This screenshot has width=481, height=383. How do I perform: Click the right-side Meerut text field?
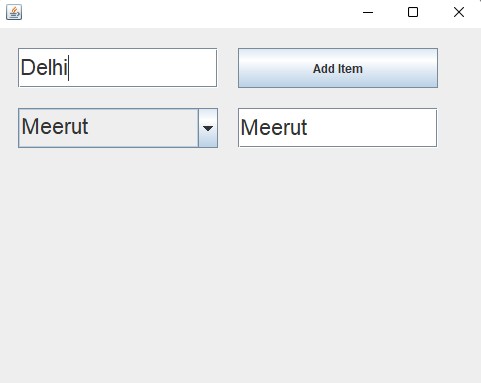(x=338, y=127)
